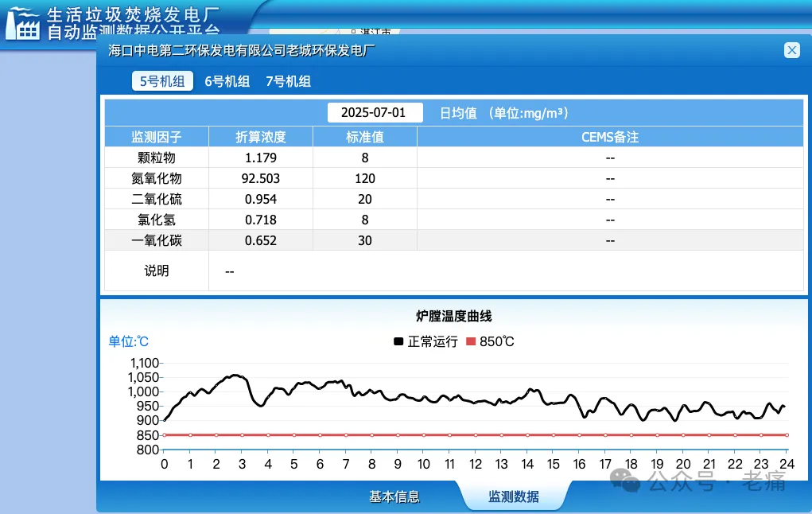Click the 炉膛温度曲线 chart title

point(453,316)
